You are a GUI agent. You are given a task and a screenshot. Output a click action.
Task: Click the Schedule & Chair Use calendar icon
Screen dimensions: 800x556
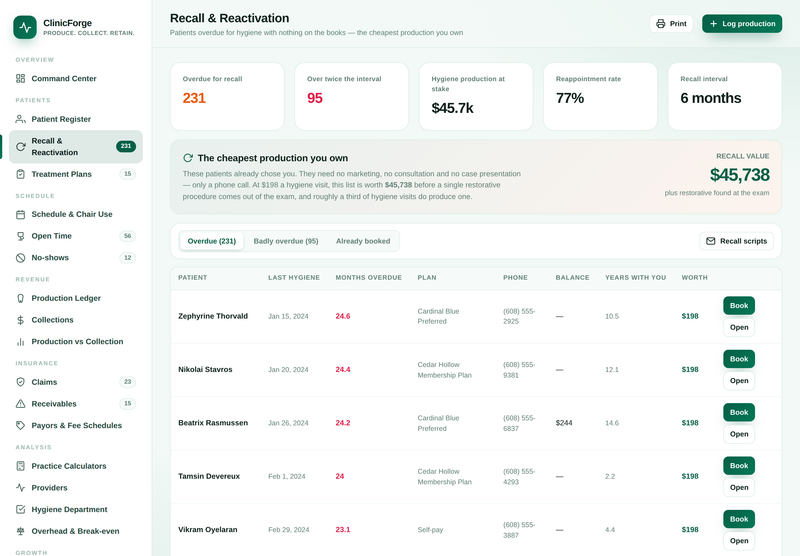[x=20, y=214]
